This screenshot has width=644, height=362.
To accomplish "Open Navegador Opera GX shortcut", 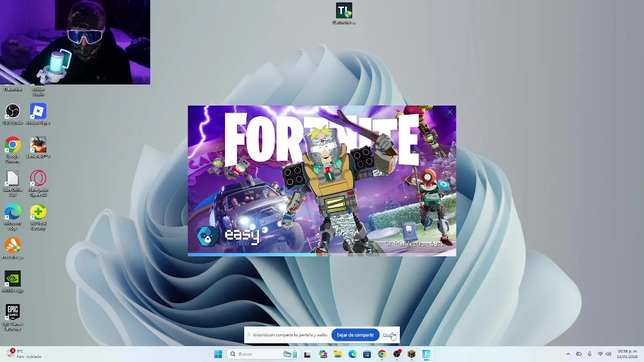I will pos(38,184).
